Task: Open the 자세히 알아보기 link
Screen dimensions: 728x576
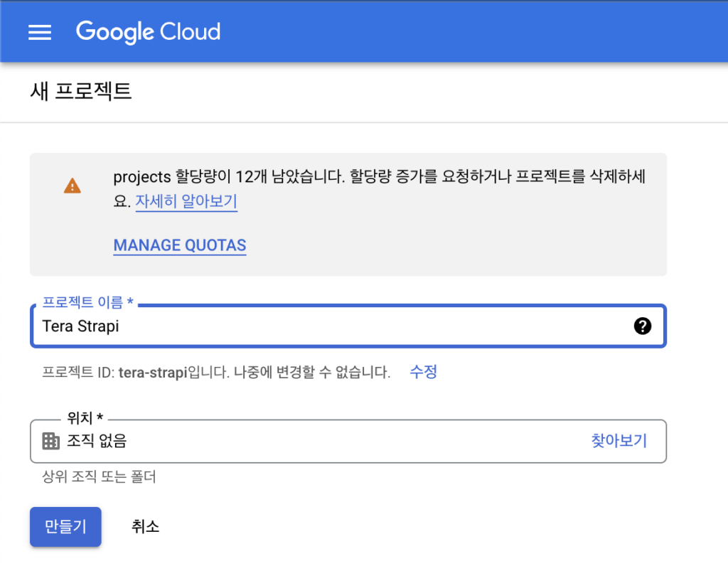Action: 186,201
